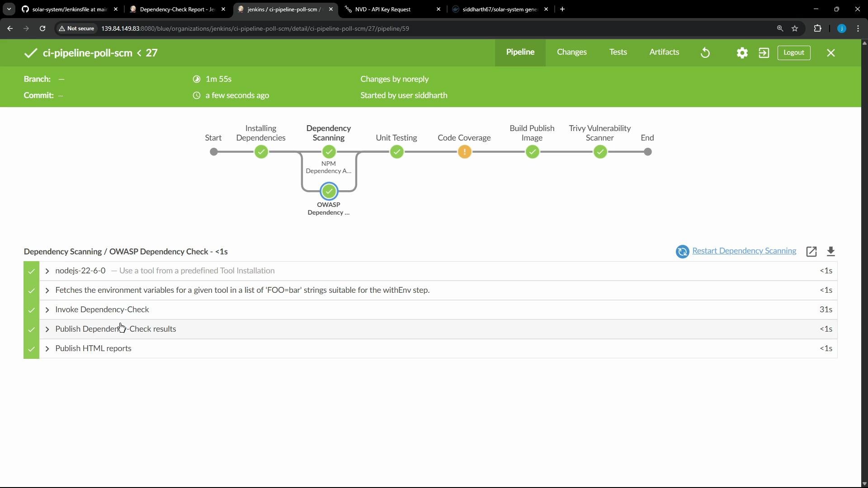Go back with browser back arrow
This screenshot has height=488, width=868.
tap(10, 28)
